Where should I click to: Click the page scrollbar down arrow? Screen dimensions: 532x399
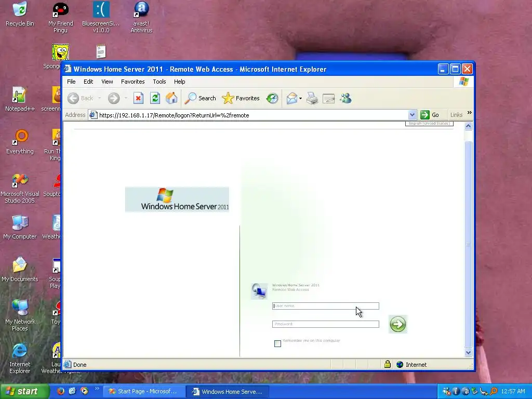[468, 353]
